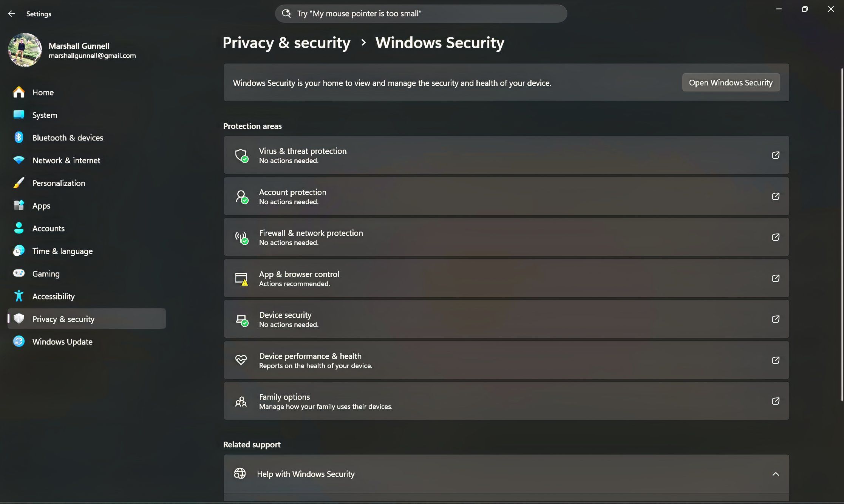
Task: Select Windows Update in sidebar
Action: 87,342
